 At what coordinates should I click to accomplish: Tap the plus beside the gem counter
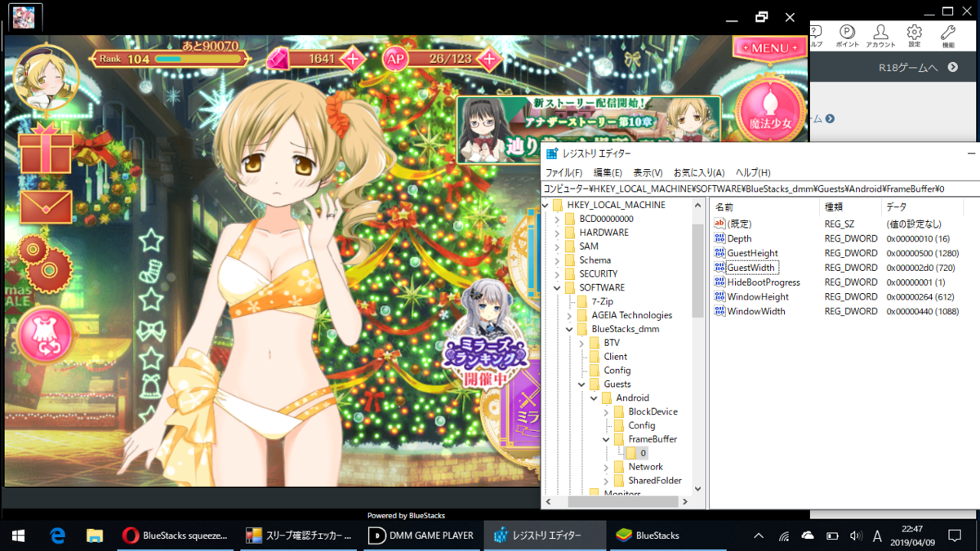point(351,59)
